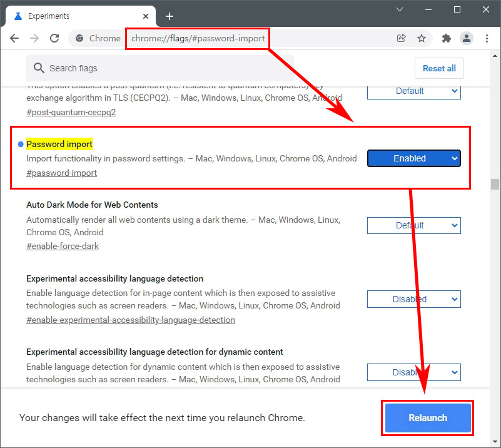Click language detection for dynamic content heading
This screenshot has width=501, height=448.
pyautogui.click(x=154, y=352)
